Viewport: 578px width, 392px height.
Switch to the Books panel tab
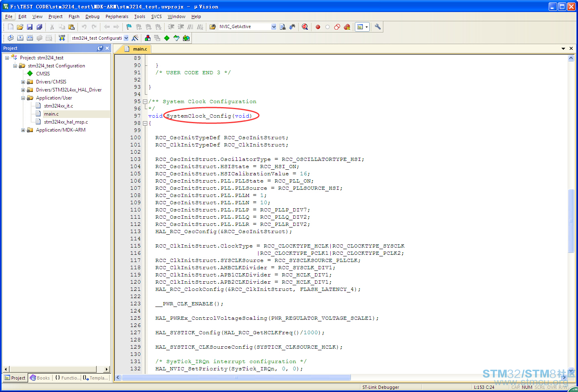(x=40, y=378)
